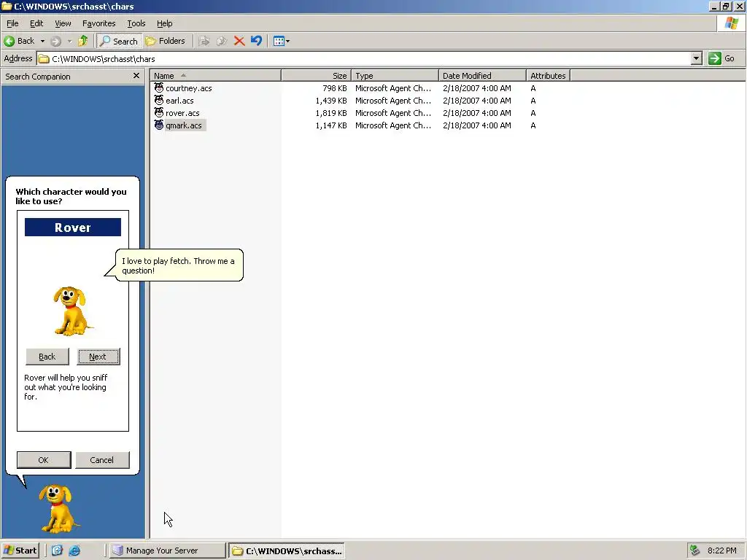747x560 pixels.
Task: Switch to Manage Your Server taskbar button
Action: [167, 551]
